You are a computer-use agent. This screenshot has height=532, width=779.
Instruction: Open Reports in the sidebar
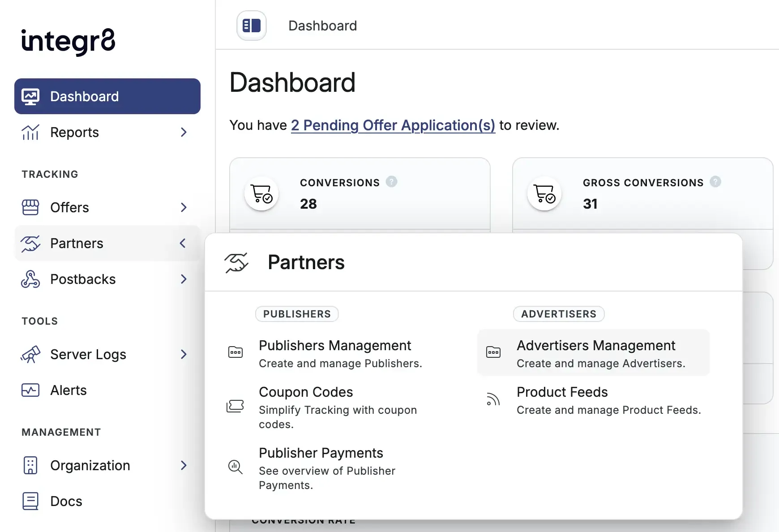coord(107,132)
